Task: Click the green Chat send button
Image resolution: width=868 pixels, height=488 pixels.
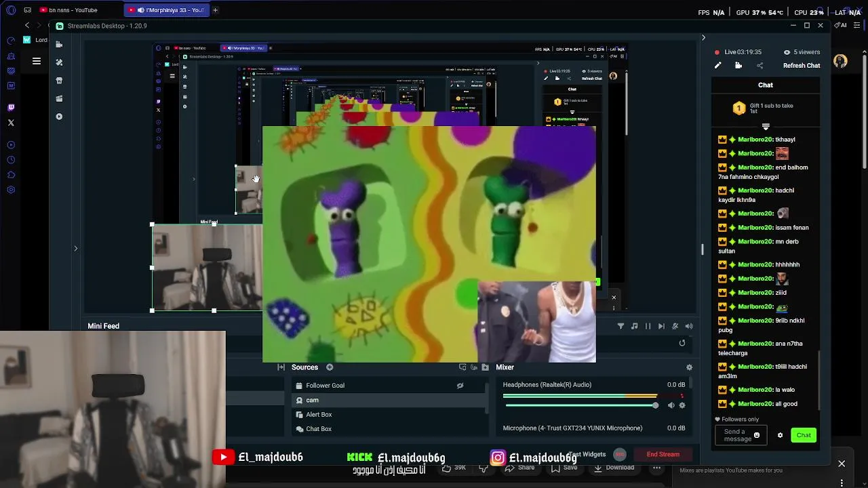Action: click(804, 435)
